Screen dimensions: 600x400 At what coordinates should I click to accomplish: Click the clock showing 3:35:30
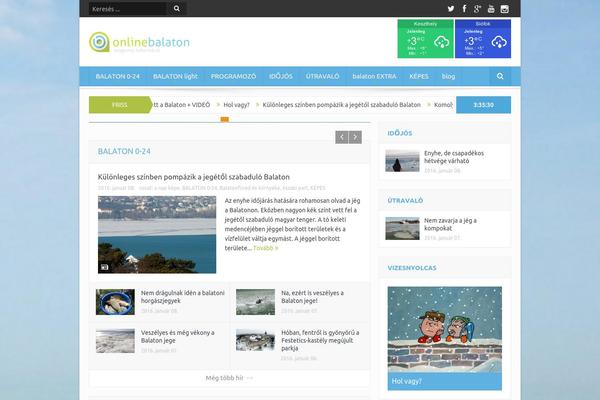coord(483,105)
